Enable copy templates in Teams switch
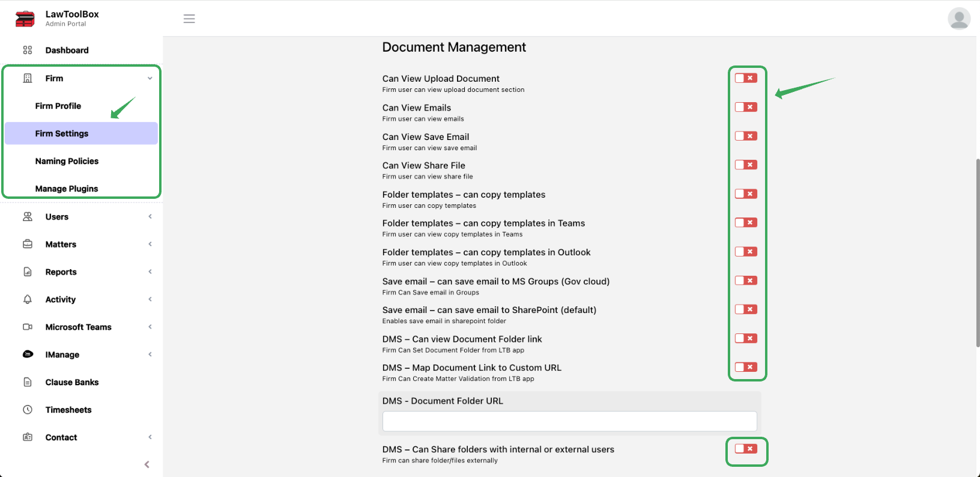This screenshot has width=980, height=477. (x=746, y=222)
